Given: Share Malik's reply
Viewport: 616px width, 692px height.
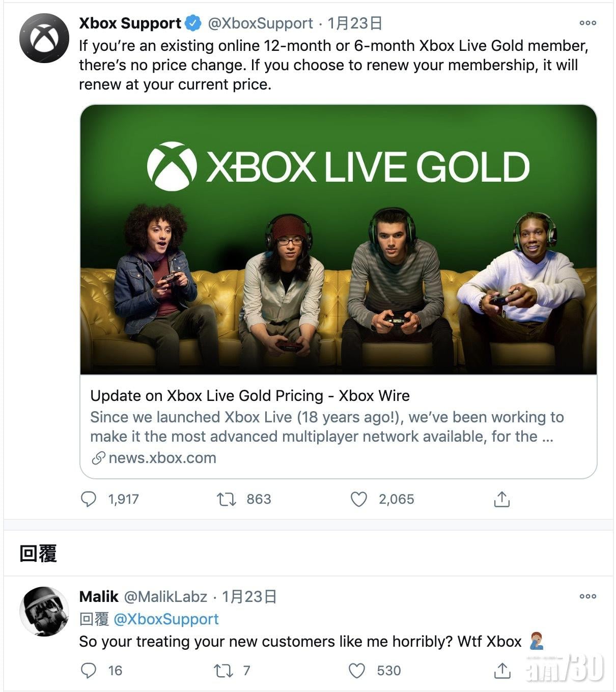Looking at the screenshot, I should pos(502,671).
